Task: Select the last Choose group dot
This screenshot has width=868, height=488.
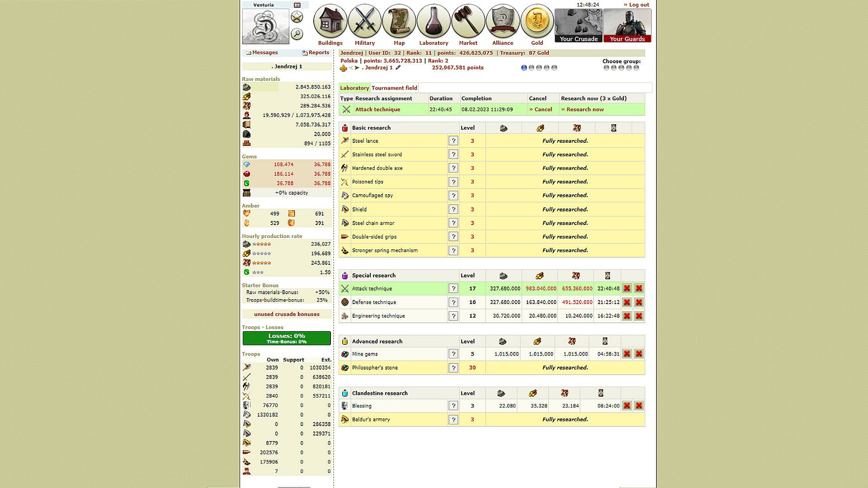Action: [x=637, y=68]
